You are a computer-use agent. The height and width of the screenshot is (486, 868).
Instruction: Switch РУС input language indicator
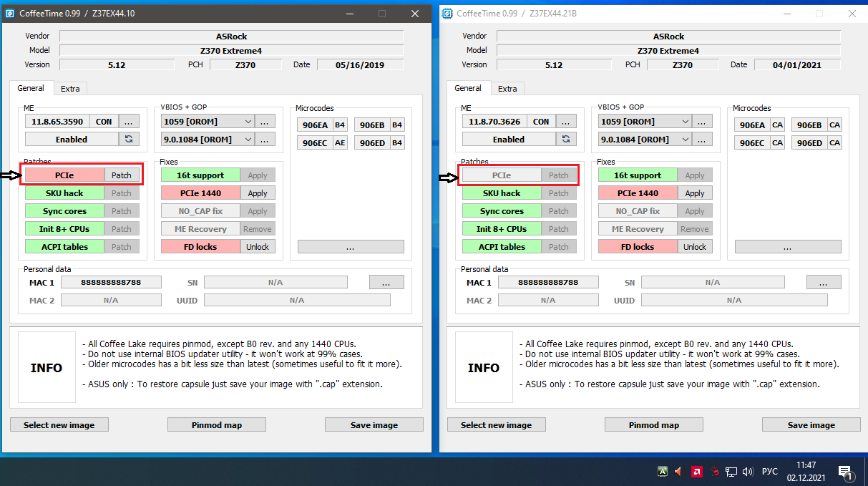769,472
